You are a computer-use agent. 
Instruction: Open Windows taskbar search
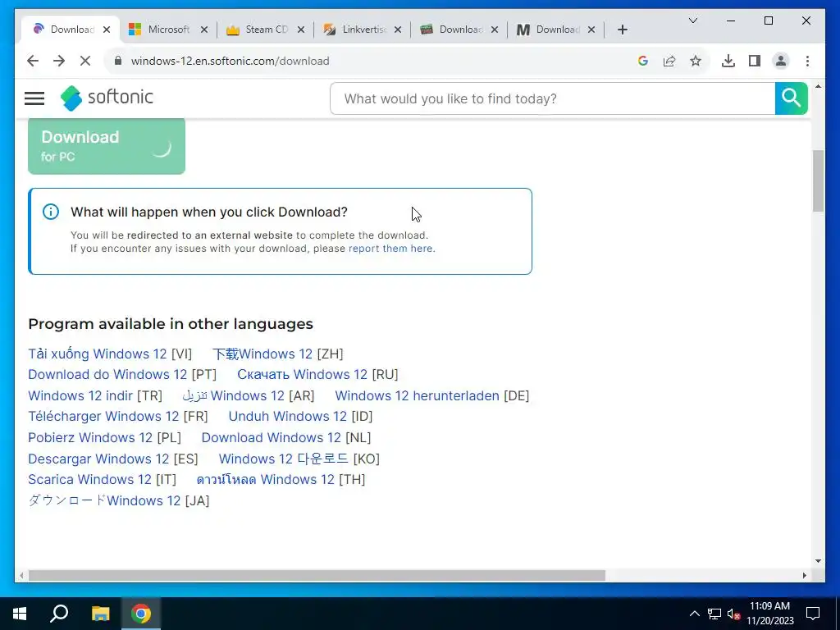click(x=59, y=614)
